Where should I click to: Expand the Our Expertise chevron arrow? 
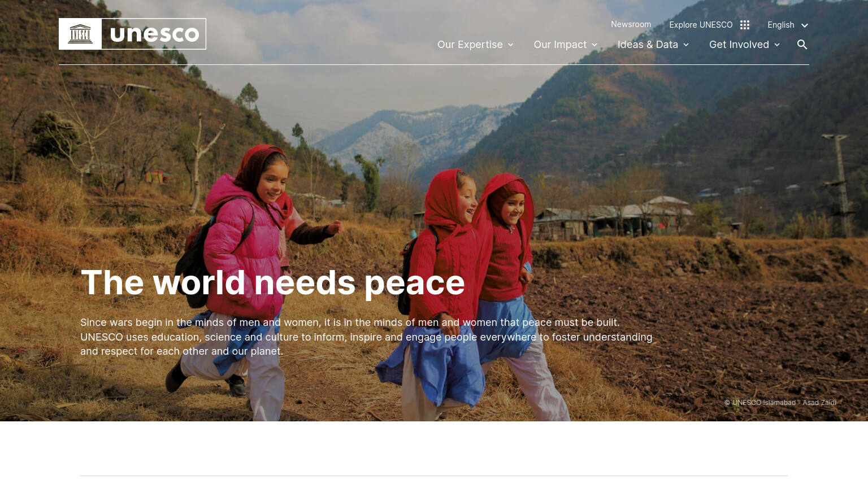pos(510,45)
